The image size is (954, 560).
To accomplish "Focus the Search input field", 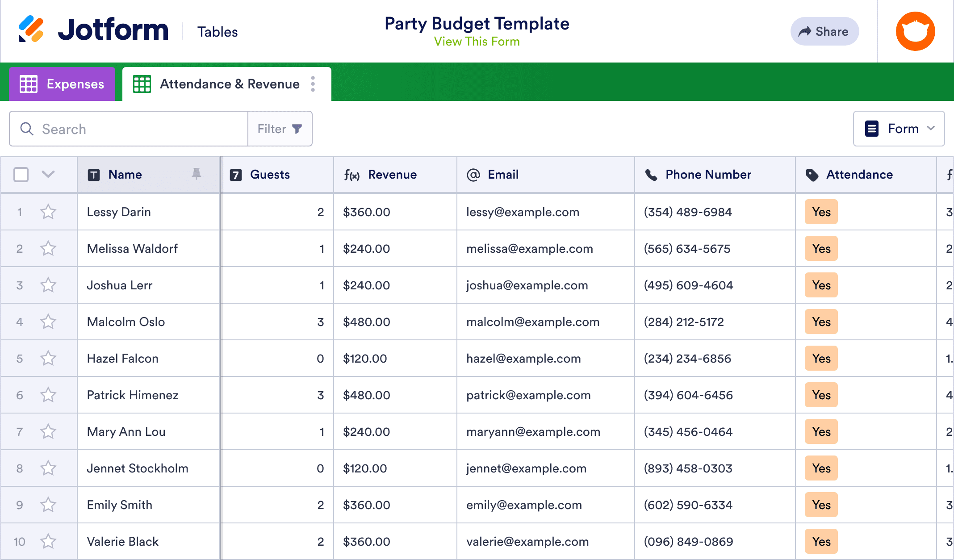I will point(129,129).
